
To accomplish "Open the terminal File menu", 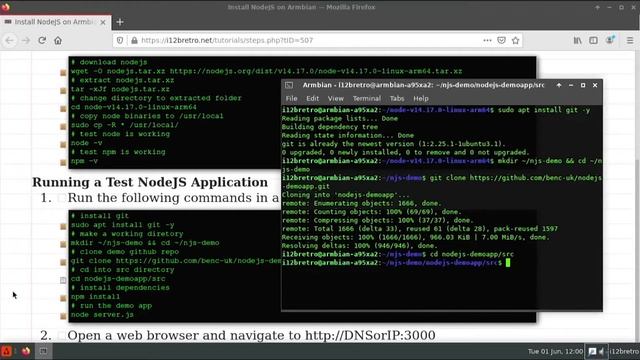I will pos(291,98).
